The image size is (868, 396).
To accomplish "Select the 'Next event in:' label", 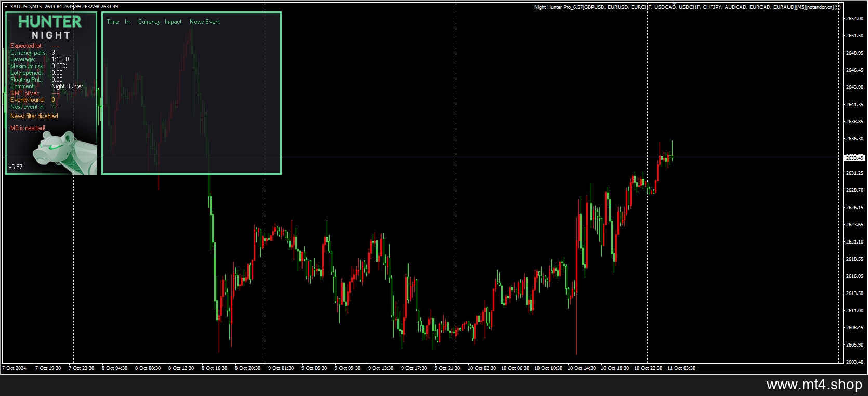I will click(28, 107).
